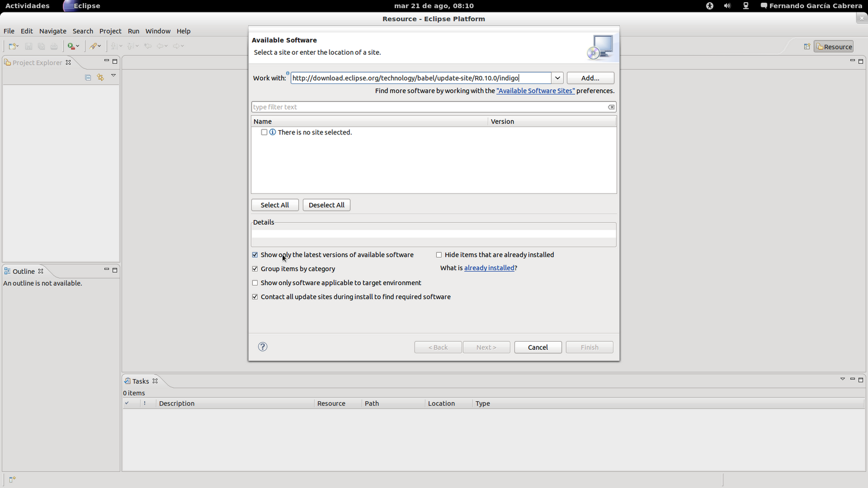
Task: Click the Print toolbar icon
Action: tap(54, 46)
